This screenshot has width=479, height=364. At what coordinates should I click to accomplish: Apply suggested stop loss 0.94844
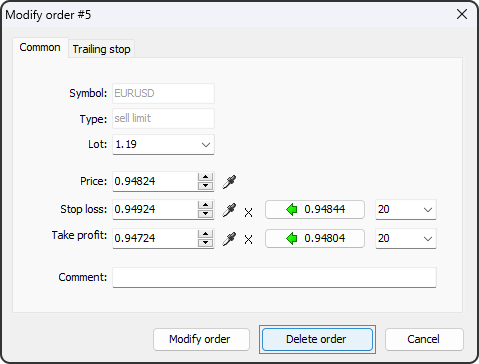[x=315, y=210]
